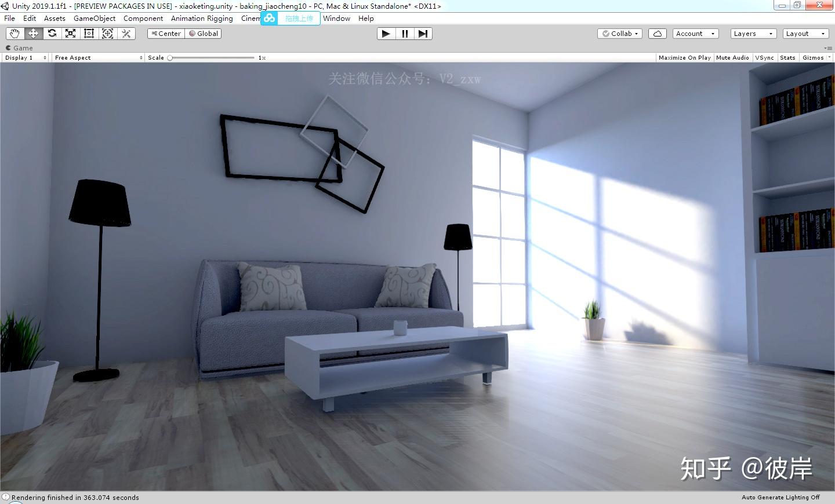Click the rendered Game view image
The height and width of the screenshot is (504, 835).
tap(418, 277)
